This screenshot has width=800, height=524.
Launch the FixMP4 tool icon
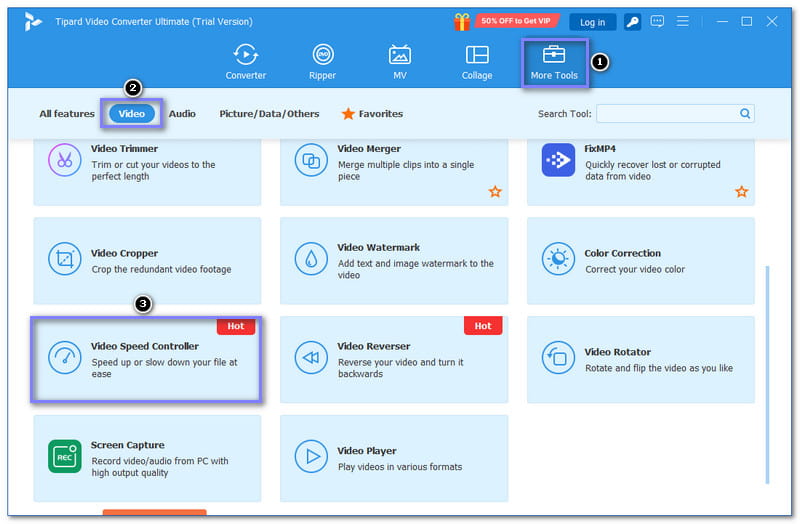558,160
